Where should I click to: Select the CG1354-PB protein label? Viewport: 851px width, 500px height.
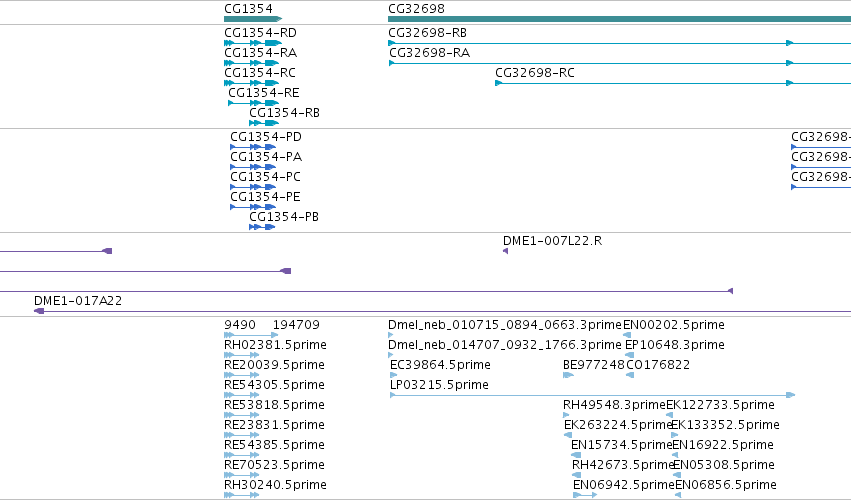coord(284,217)
